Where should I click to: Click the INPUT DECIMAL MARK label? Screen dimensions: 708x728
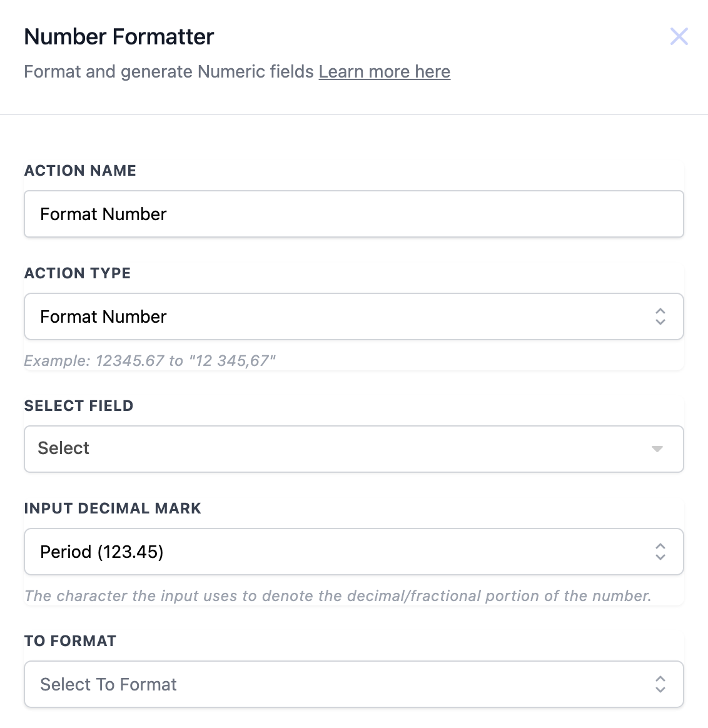(x=113, y=508)
